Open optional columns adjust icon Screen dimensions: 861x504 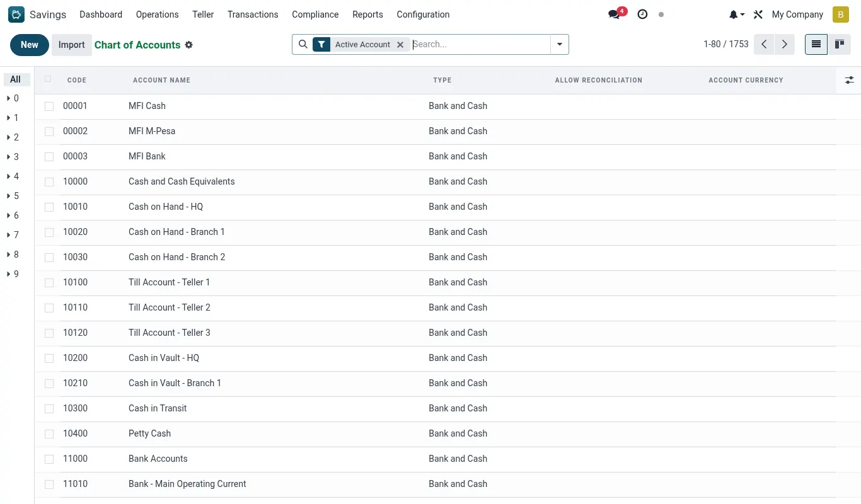pyautogui.click(x=849, y=80)
